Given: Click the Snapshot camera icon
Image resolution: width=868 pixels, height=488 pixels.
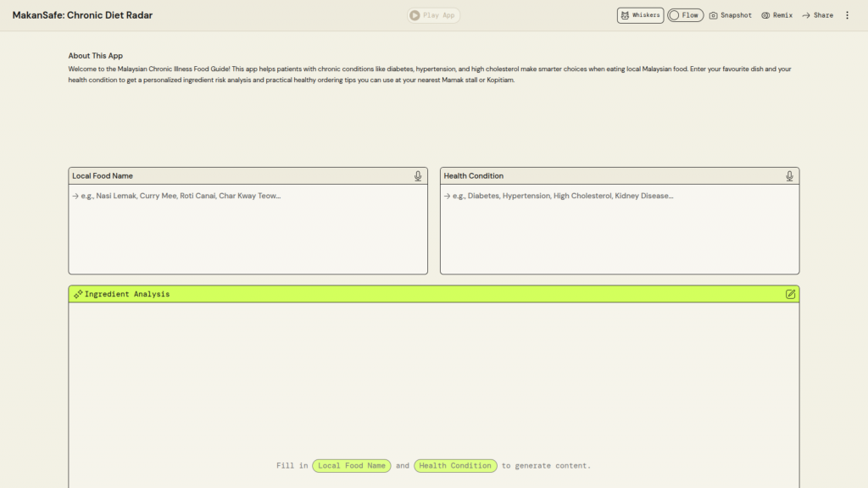Looking at the screenshot, I should point(714,15).
